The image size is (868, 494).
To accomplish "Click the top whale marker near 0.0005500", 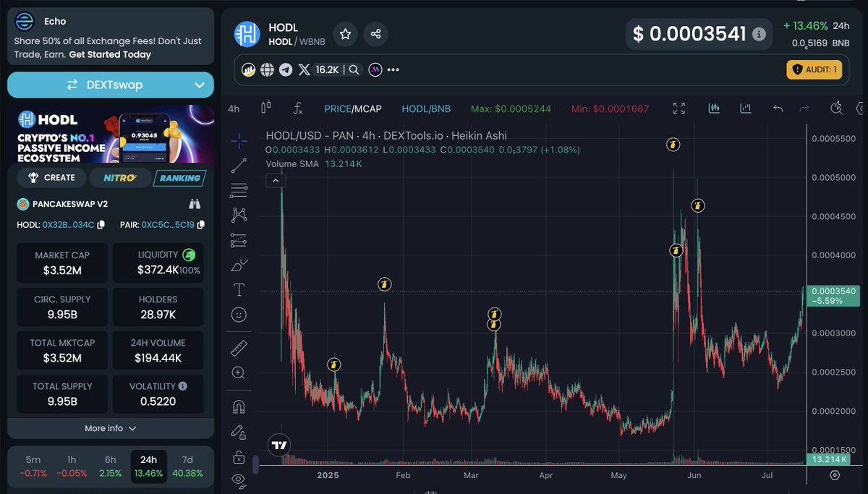I will (x=673, y=145).
